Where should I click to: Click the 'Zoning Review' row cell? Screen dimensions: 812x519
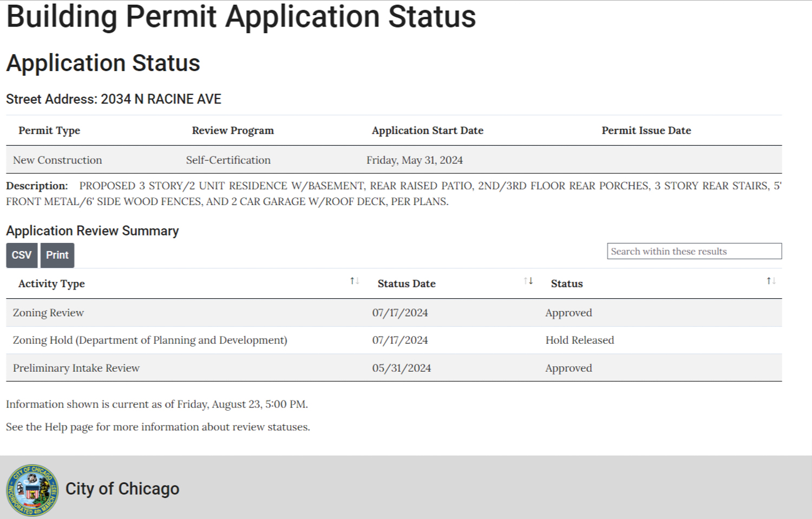(48, 313)
